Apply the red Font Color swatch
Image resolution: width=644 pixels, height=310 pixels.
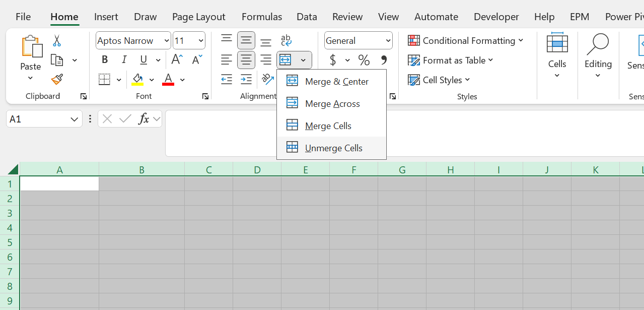(168, 80)
